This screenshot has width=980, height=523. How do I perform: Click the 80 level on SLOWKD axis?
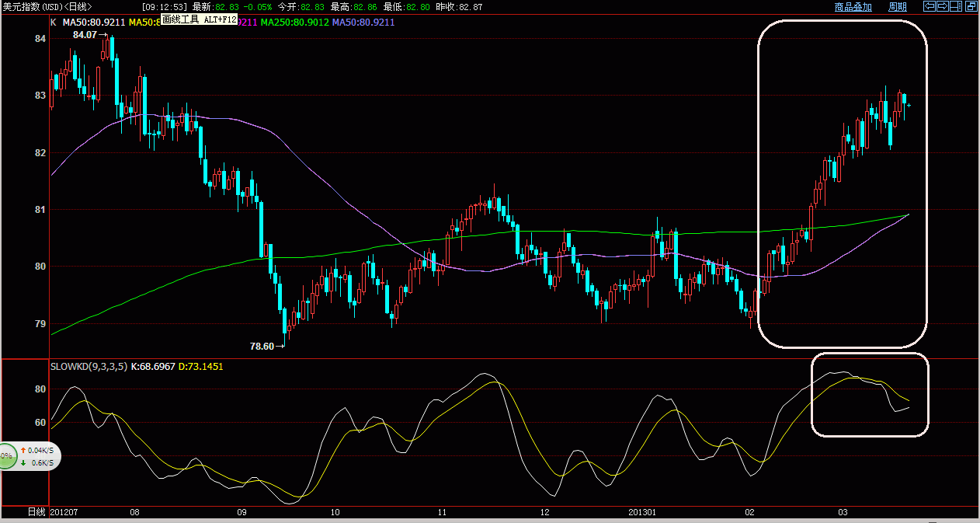coord(40,389)
